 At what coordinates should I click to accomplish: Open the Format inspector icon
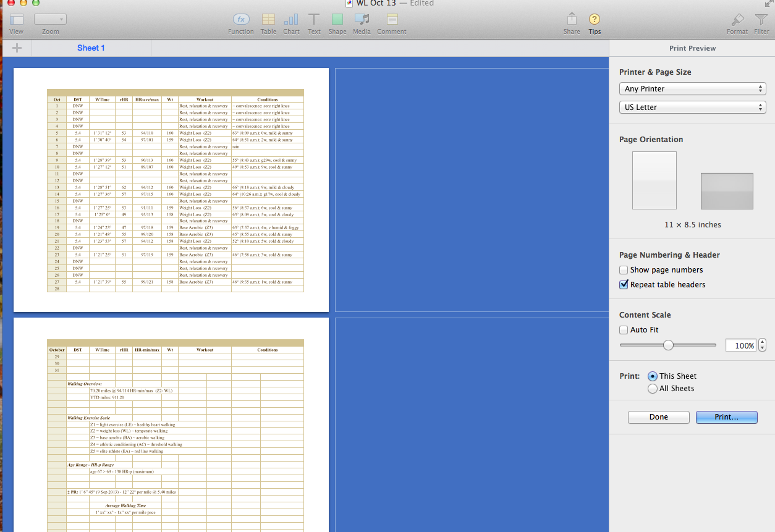[737, 19]
